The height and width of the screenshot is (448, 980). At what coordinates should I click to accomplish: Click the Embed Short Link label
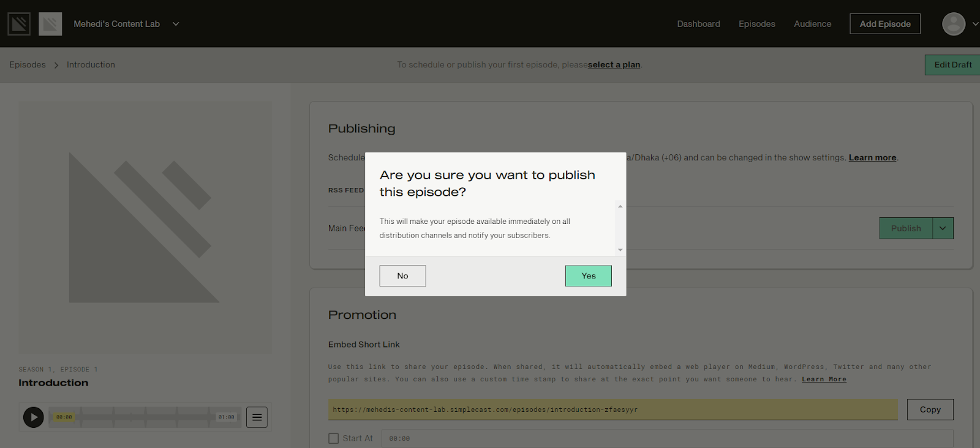[364, 345]
